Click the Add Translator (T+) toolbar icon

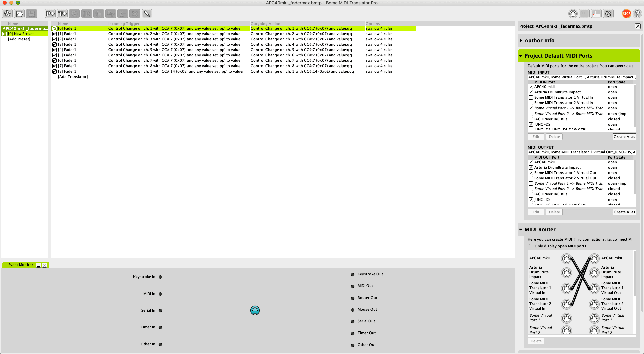(x=62, y=14)
